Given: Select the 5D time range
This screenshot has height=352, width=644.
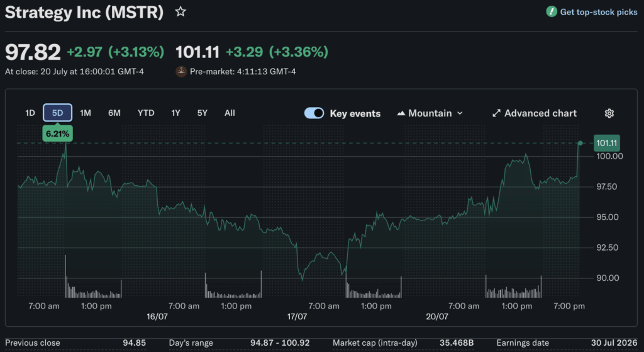Looking at the screenshot, I should [x=57, y=113].
